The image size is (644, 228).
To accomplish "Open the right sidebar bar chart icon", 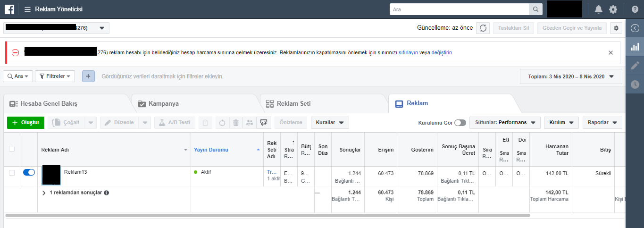I will (635, 47).
